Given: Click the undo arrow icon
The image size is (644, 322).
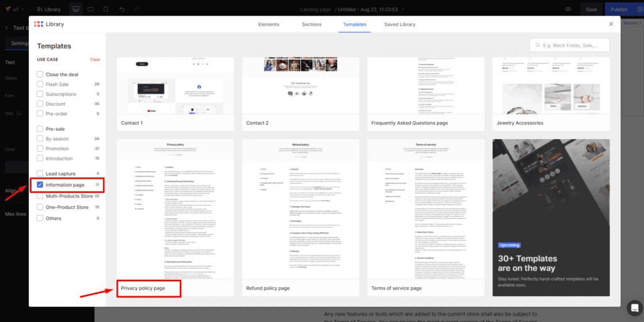Looking at the screenshot, I should pyautogui.click(x=122, y=9).
